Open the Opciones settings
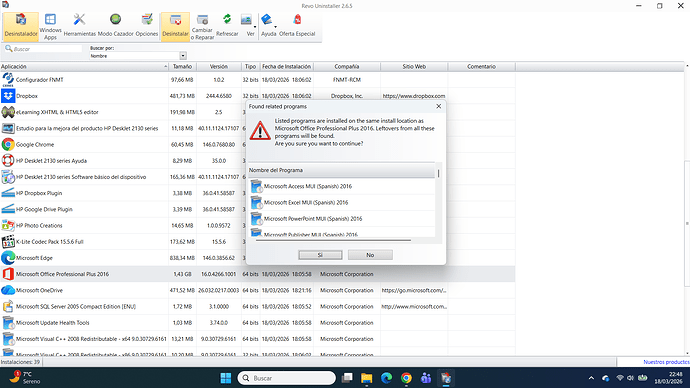This screenshot has width=690, height=388. pos(147,27)
